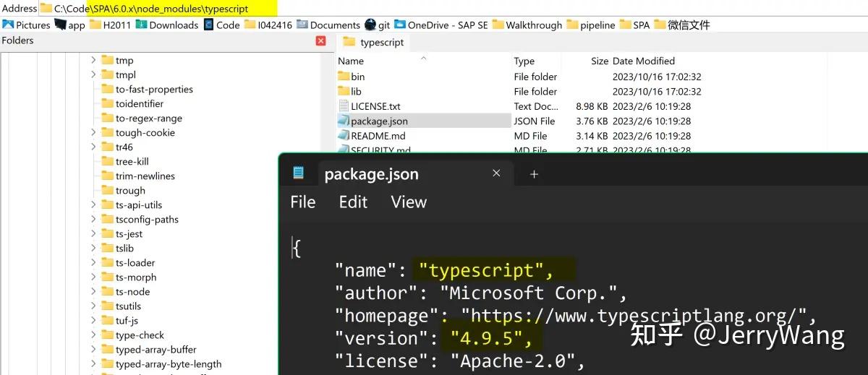Click the app bookmark icon
This screenshot has width=868, height=375.
[60, 25]
